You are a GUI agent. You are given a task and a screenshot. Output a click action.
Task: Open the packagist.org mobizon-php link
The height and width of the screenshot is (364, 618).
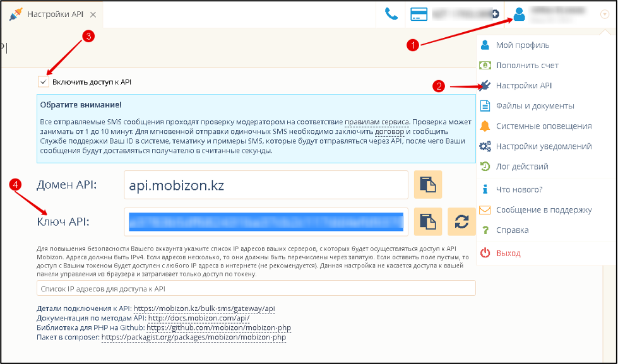click(x=194, y=338)
